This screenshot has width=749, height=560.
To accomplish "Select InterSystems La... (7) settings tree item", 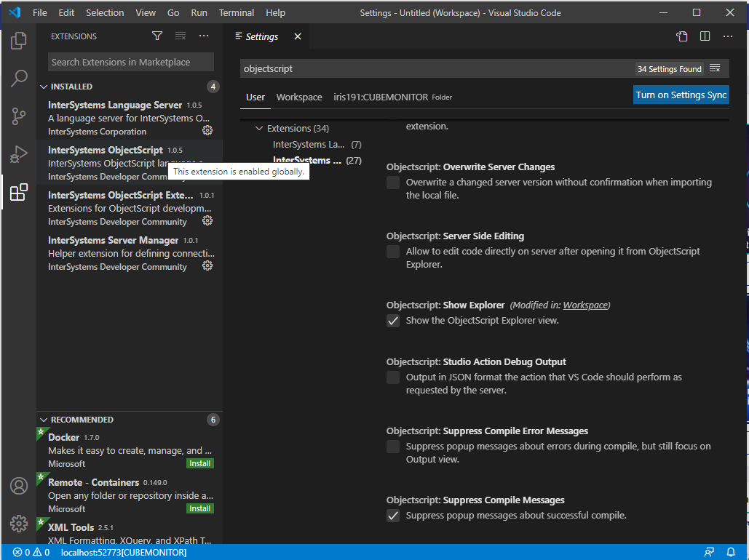I will point(317,145).
